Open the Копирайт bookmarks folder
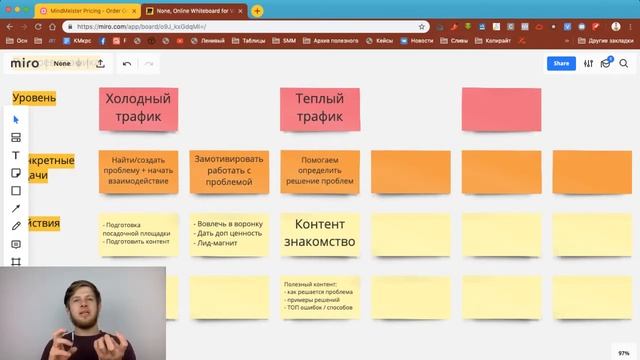Viewport: 640px width, 360px height. [x=493, y=41]
